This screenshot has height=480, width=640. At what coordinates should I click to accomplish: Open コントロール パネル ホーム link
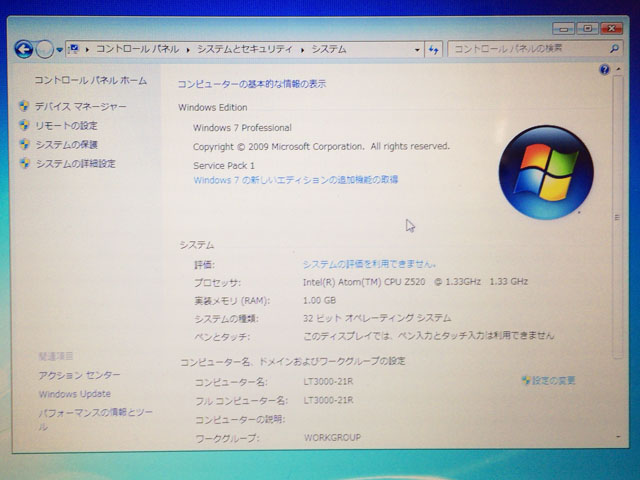click(91, 80)
